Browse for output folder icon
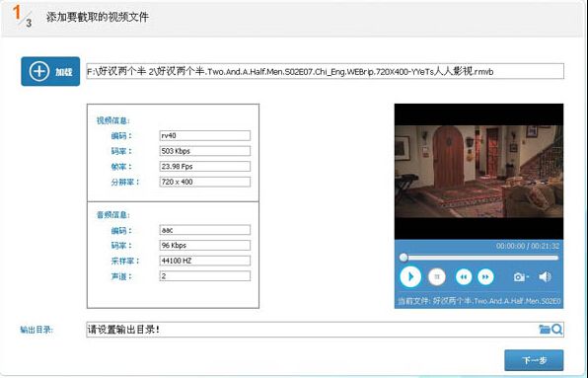 coord(545,330)
